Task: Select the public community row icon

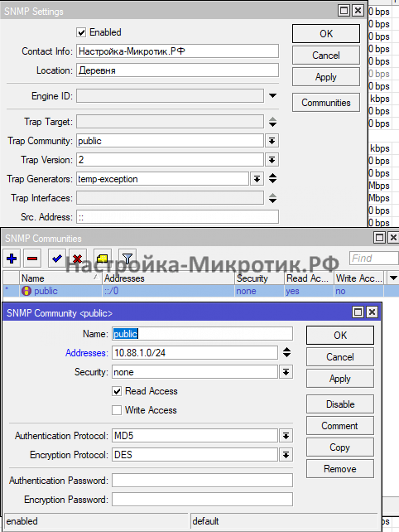Action: [x=26, y=291]
